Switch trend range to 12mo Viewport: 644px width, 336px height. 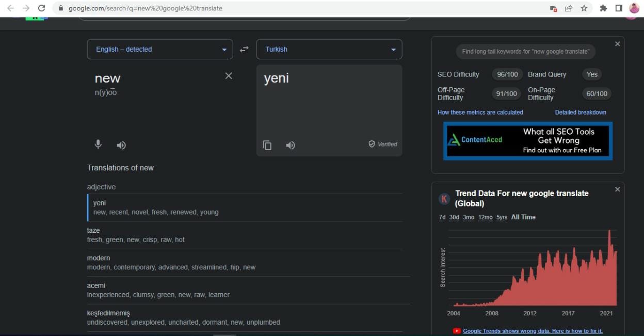click(x=486, y=217)
